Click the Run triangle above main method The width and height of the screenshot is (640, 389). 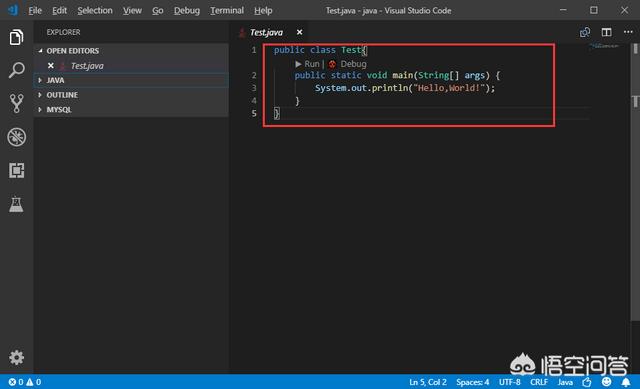tap(298, 64)
